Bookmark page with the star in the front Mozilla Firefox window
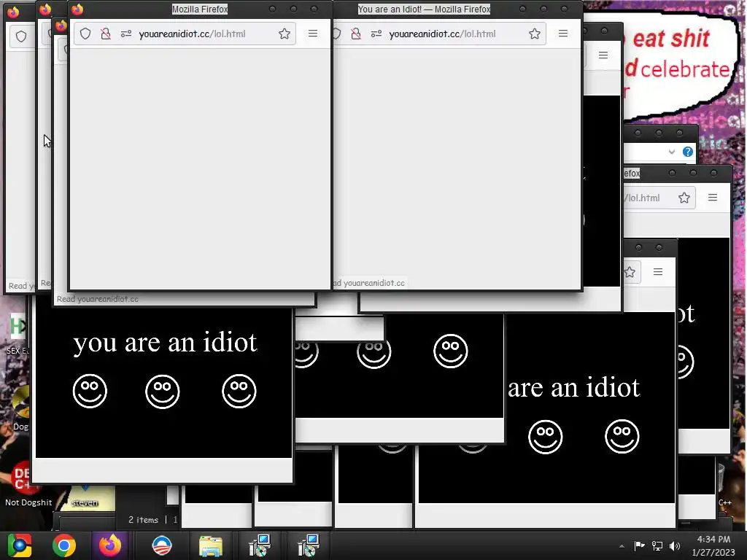 click(x=285, y=34)
